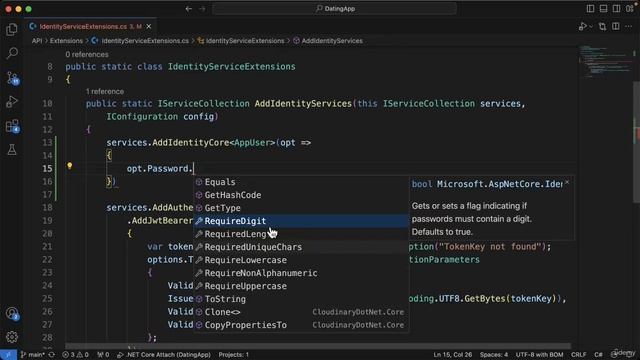Open the Source Control view
This screenshot has width=640, height=360.
pyautogui.click(x=12, y=78)
